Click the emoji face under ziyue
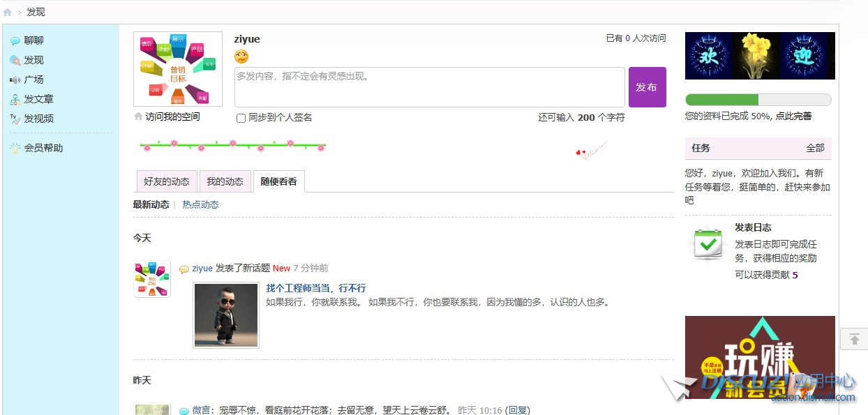868x415 pixels. point(241,57)
